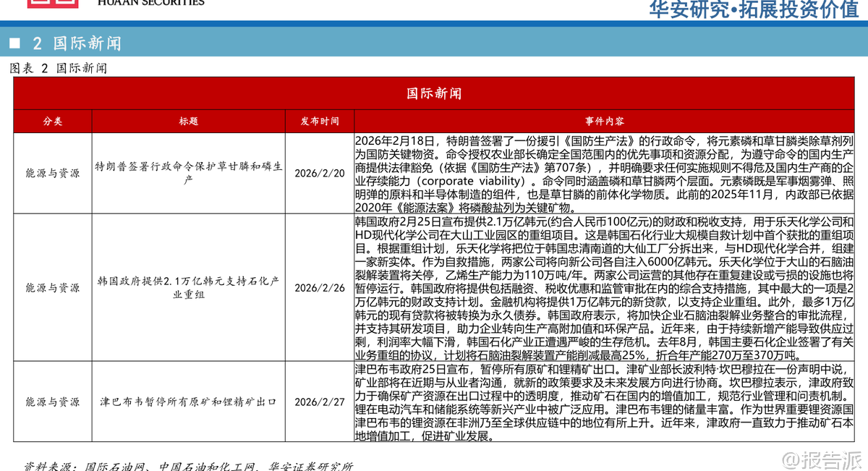The height and width of the screenshot is (471, 868).
Task: Click the 资料来源 source line below table
Action: point(188,466)
